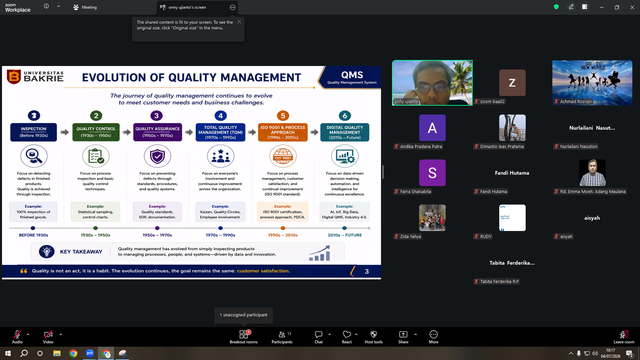Click the shared slide title text
The width and height of the screenshot is (640, 360).
[191, 78]
